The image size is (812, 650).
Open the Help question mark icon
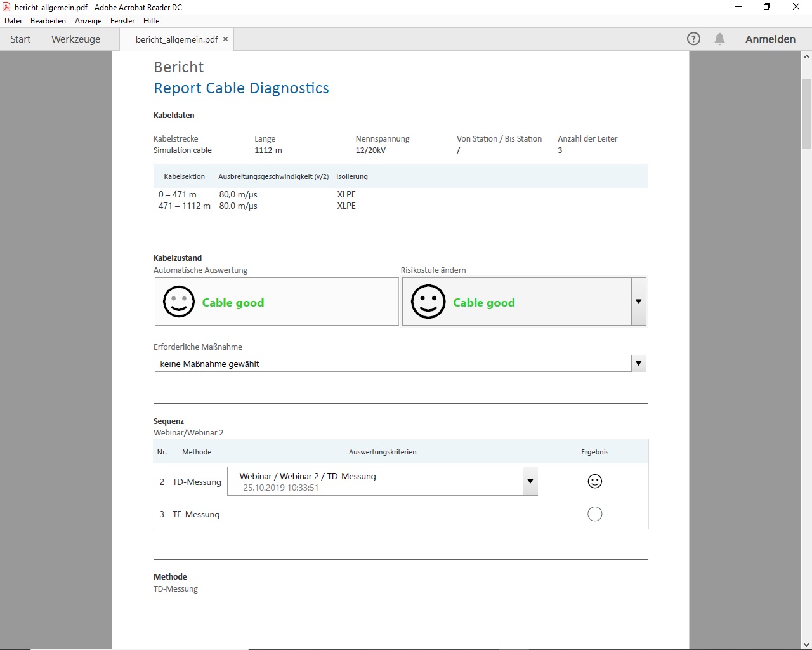[693, 39]
